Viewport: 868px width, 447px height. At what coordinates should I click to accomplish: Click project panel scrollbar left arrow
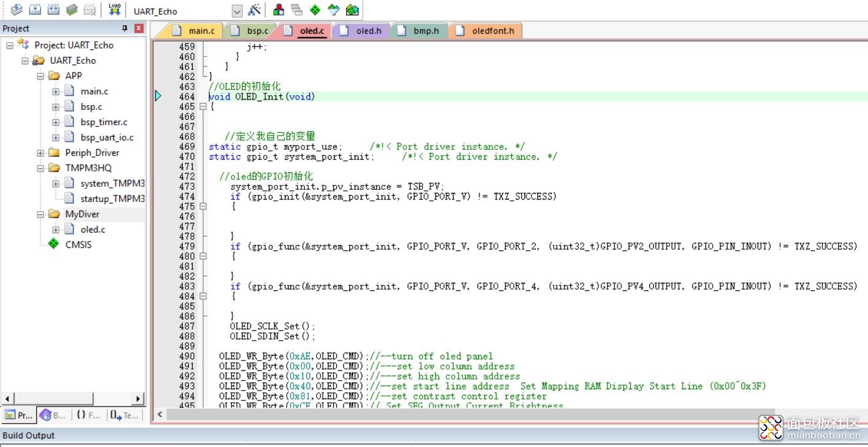(x=7, y=398)
